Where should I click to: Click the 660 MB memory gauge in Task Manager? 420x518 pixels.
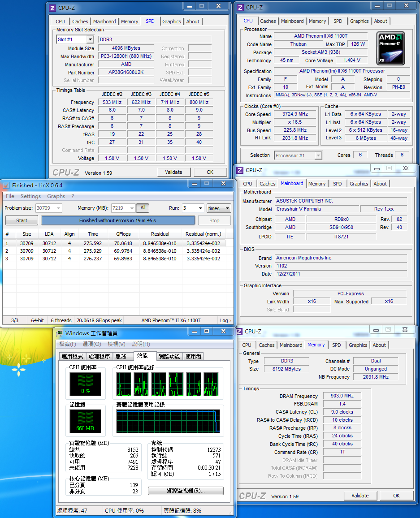point(85,421)
